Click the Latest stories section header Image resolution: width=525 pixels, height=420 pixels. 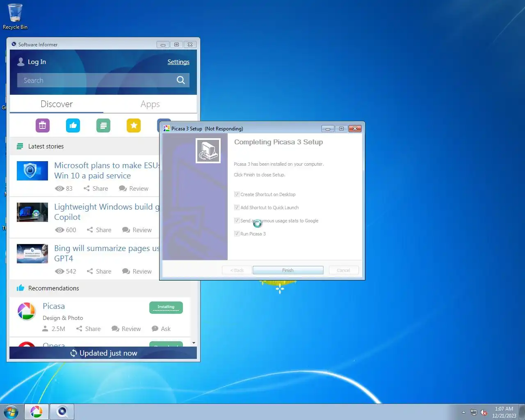46,146
